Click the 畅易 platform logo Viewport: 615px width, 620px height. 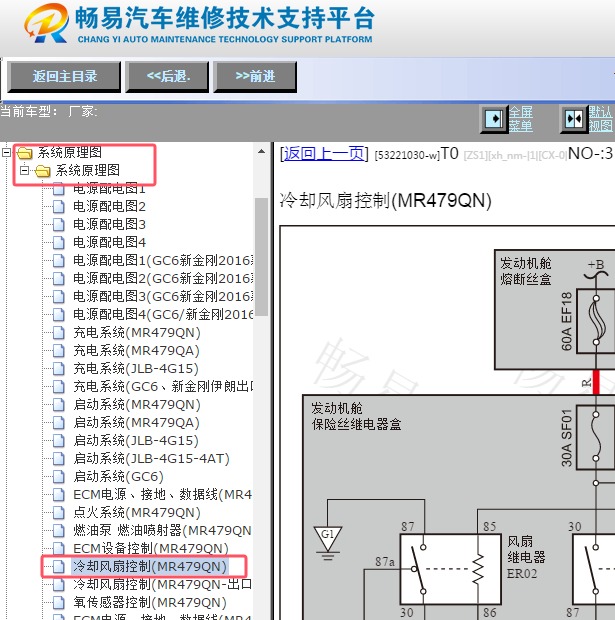tap(46, 23)
